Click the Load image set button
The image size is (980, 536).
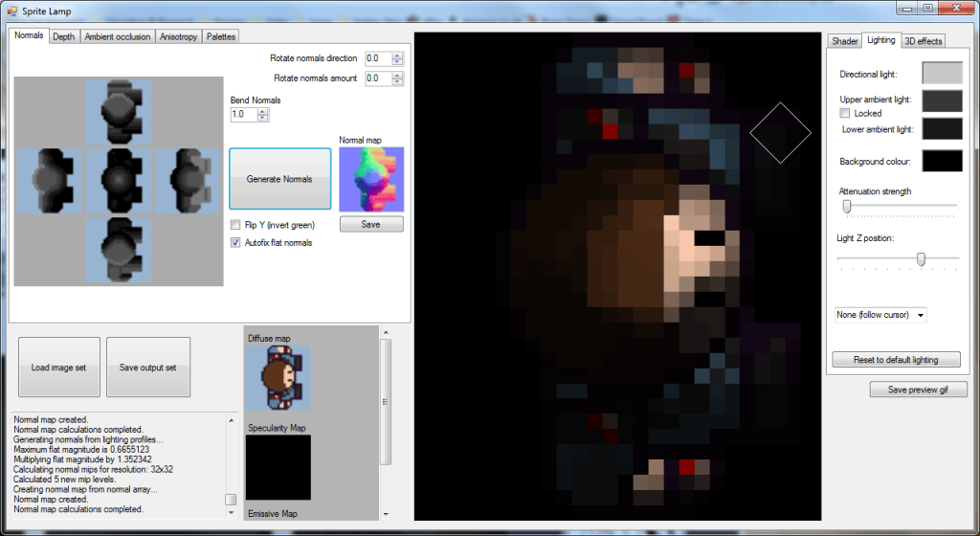pos(59,368)
